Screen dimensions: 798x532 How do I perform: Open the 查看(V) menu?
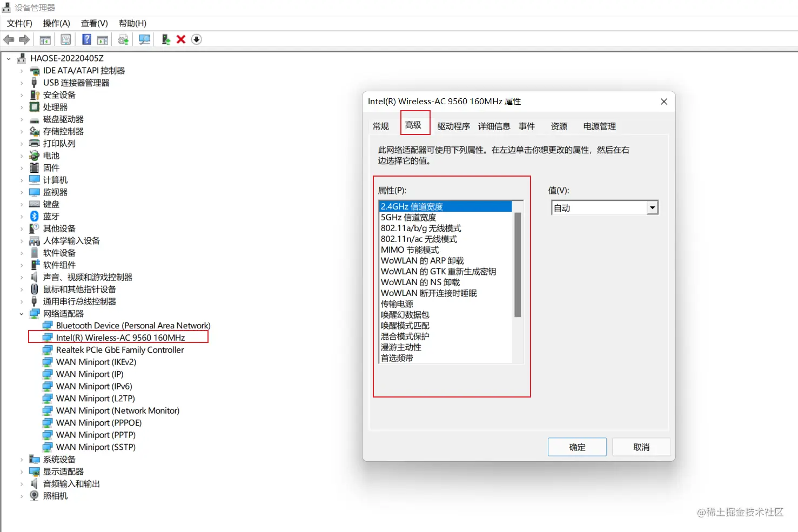pyautogui.click(x=95, y=23)
